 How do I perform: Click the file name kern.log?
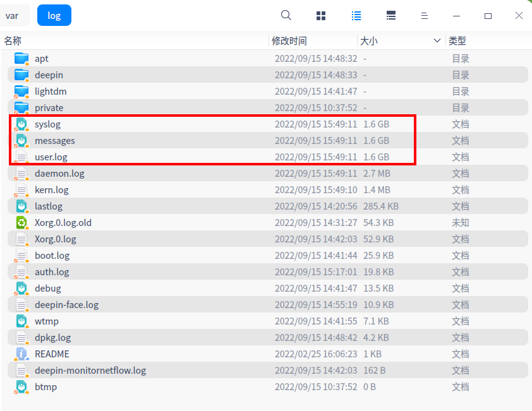[52, 190]
